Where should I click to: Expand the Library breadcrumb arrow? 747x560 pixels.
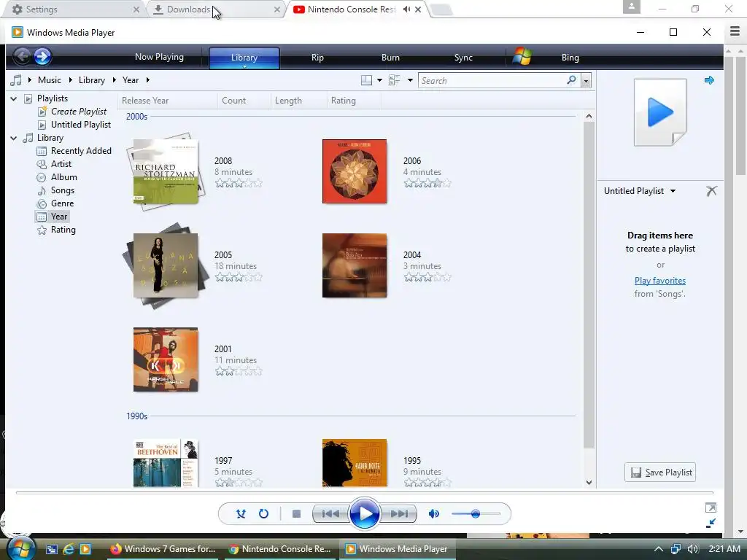[114, 80]
